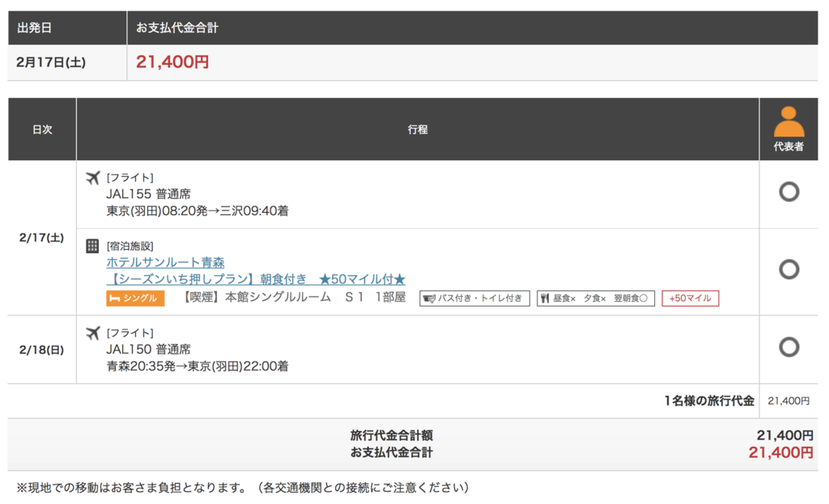Click the red 21,400円 payment total at bottom
The image size is (829, 504).
pos(781,452)
